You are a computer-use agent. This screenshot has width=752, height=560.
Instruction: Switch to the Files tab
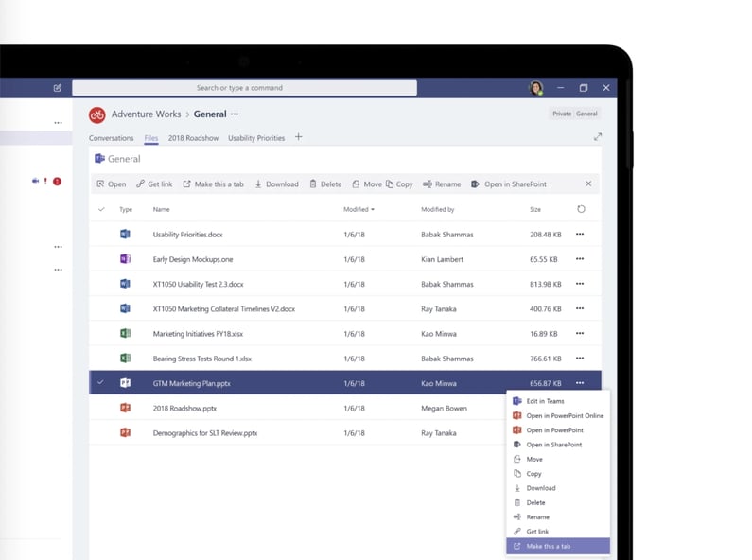(x=151, y=138)
